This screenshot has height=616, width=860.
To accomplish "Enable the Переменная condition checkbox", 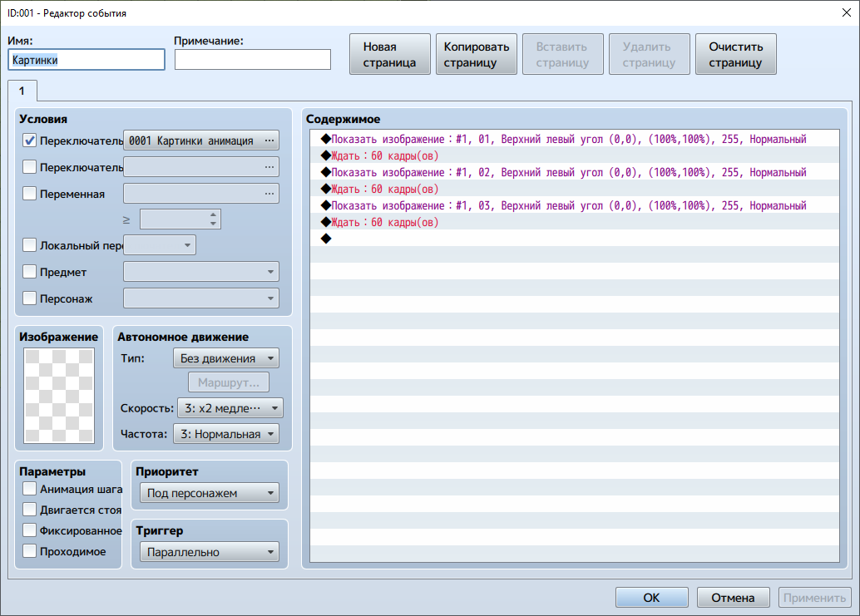I will [30, 194].
